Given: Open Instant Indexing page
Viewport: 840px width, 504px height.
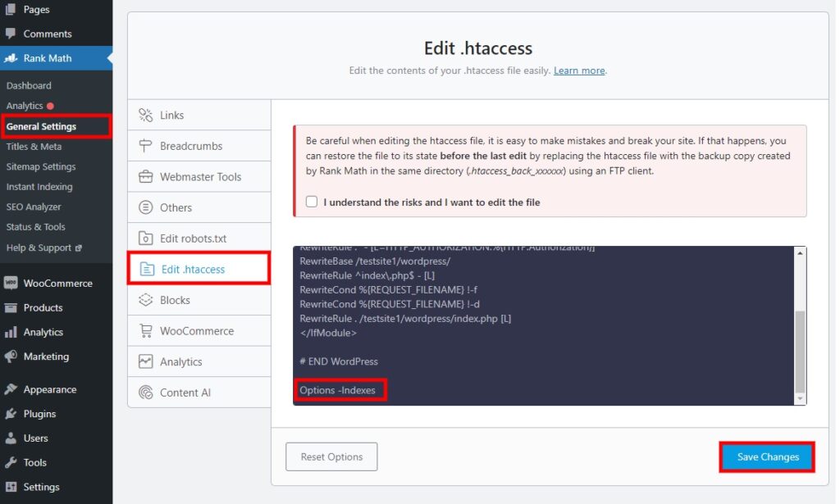Looking at the screenshot, I should (39, 187).
